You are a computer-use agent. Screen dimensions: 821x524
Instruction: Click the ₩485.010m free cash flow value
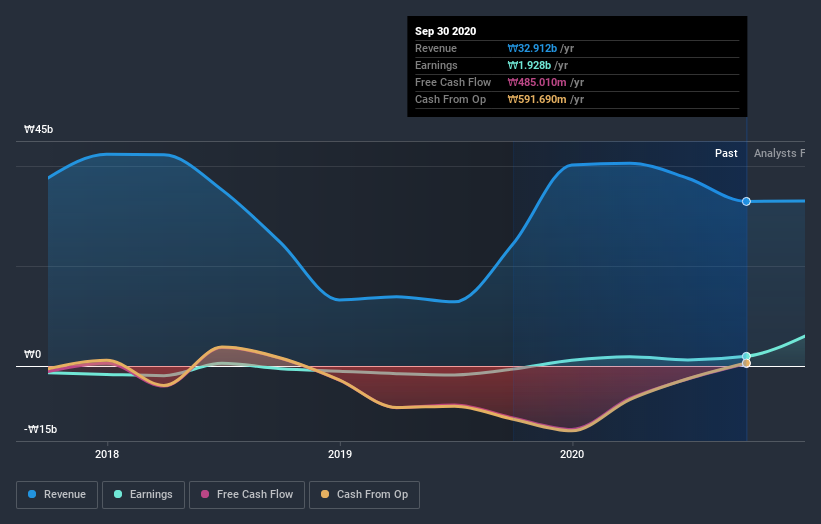537,83
